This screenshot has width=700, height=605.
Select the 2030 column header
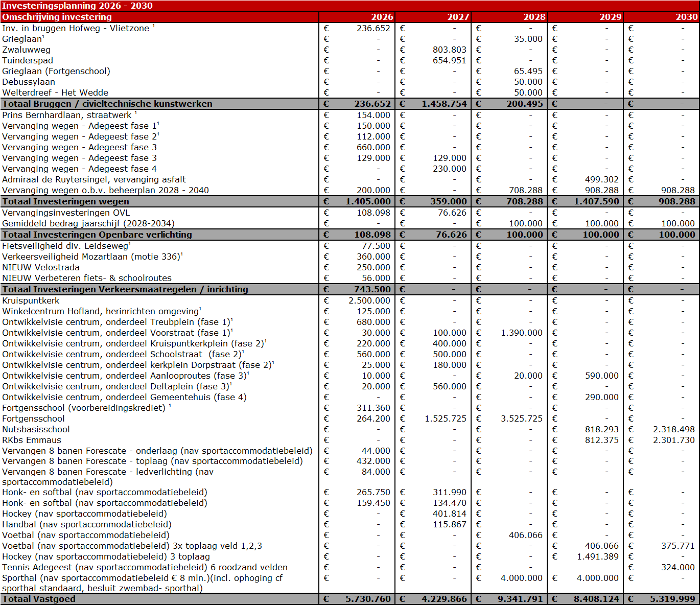pyautogui.click(x=686, y=17)
